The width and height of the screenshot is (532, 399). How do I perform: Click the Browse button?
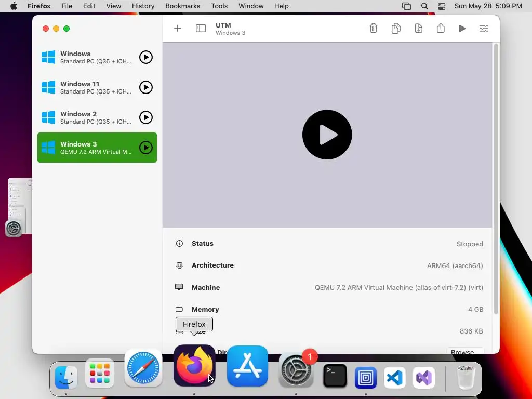(x=465, y=351)
